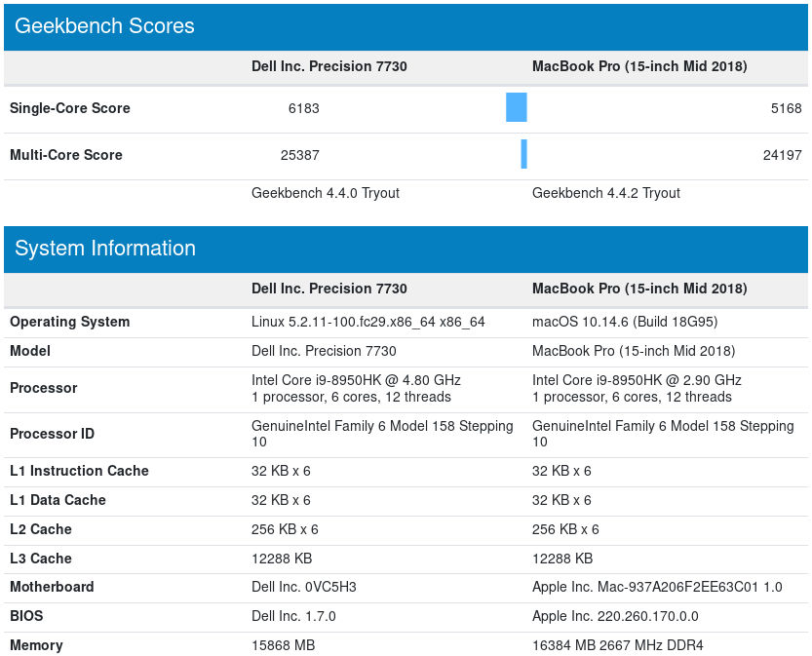The height and width of the screenshot is (656, 812).
Task: Select the L3 Cache row label
Action: 41,559
